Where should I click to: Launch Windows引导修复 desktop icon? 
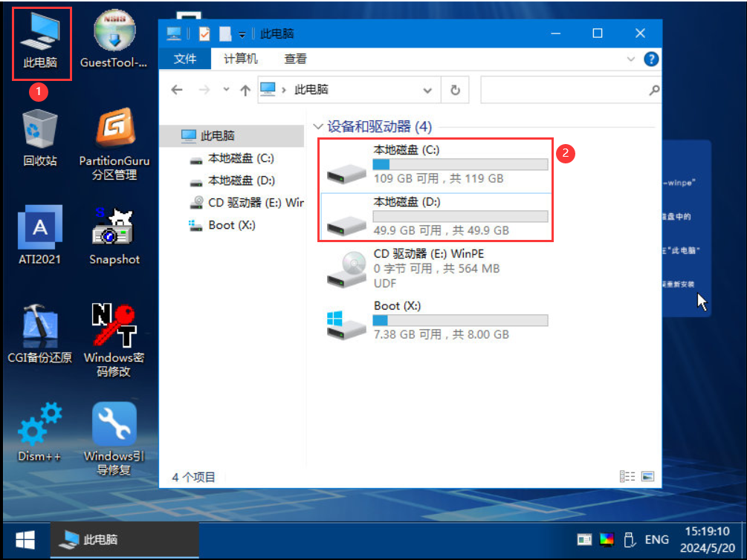114,424
